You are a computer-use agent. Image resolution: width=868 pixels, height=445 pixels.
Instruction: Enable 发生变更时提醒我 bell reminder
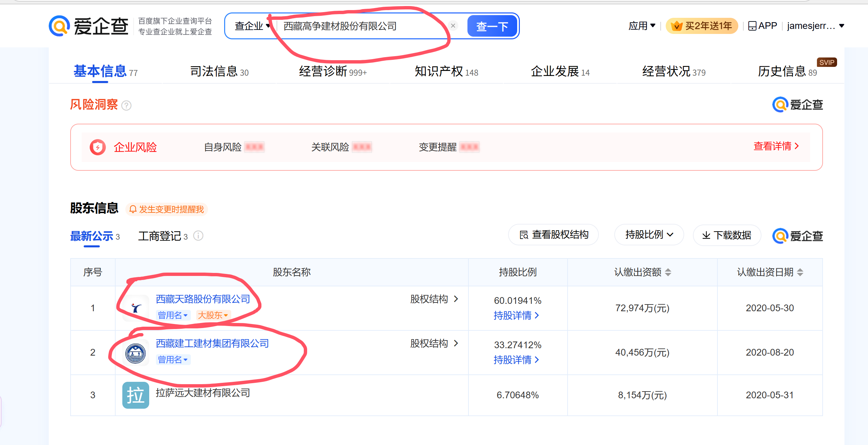pyautogui.click(x=167, y=209)
